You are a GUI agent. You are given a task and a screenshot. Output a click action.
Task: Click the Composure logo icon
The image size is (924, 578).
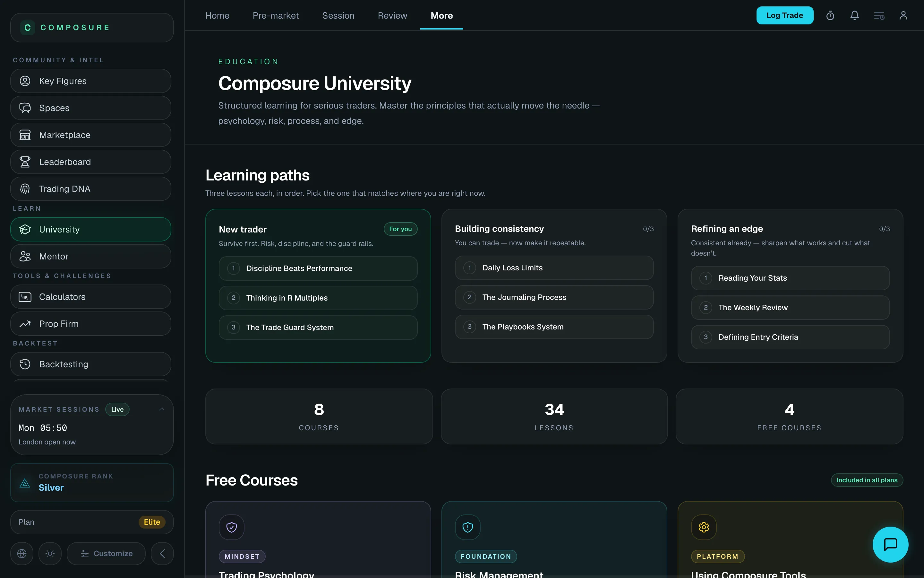(x=28, y=28)
